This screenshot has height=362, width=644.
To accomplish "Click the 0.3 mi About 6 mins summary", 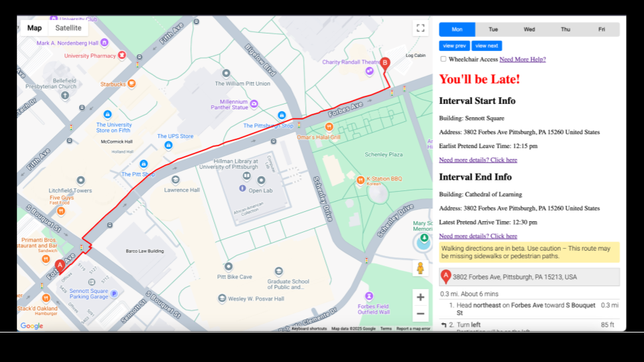I will [469, 294].
